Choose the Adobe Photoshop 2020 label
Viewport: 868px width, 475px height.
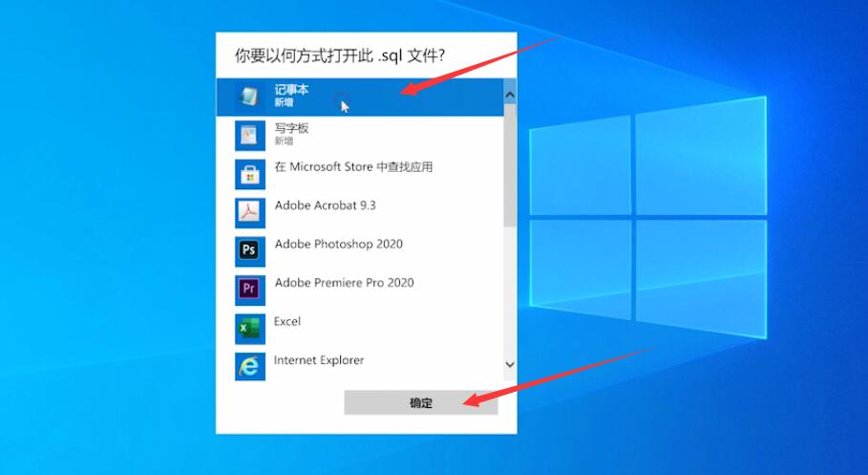(339, 244)
